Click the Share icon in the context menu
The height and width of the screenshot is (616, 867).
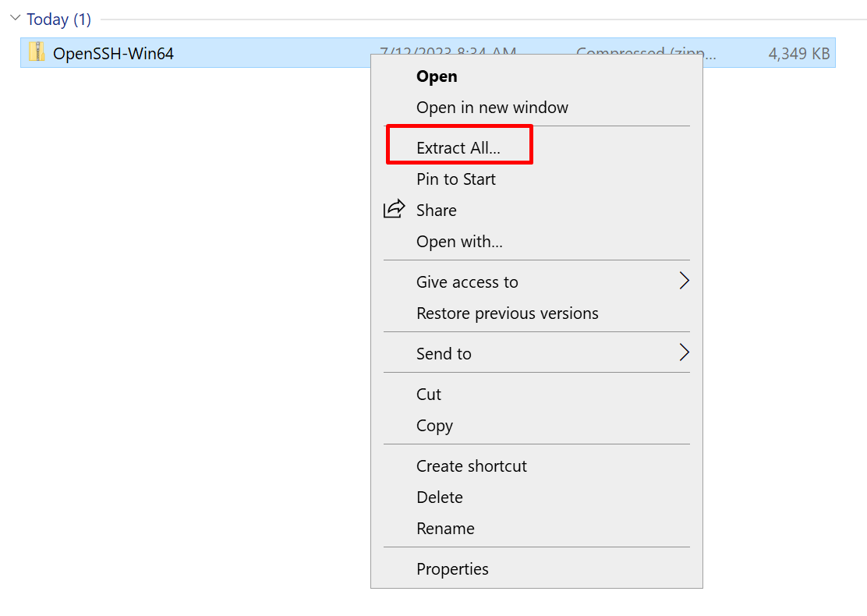point(396,209)
